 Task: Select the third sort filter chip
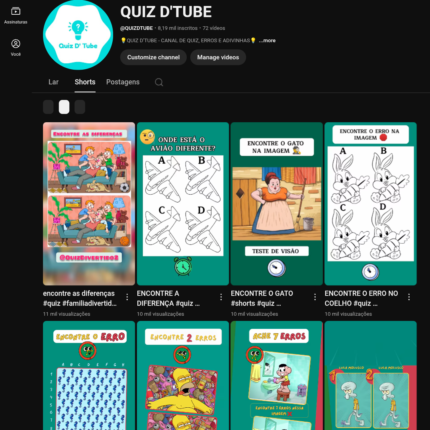pyautogui.click(x=80, y=107)
